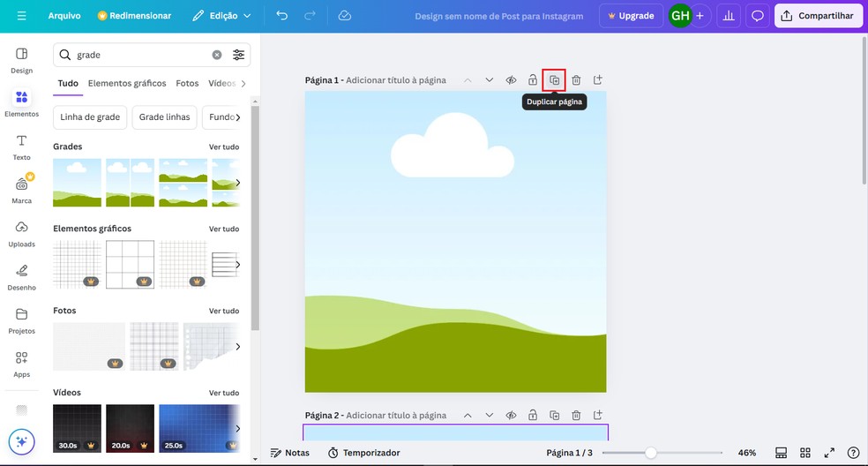Open search filter settings icon
The height and width of the screenshot is (466, 868).
(x=238, y=55)
